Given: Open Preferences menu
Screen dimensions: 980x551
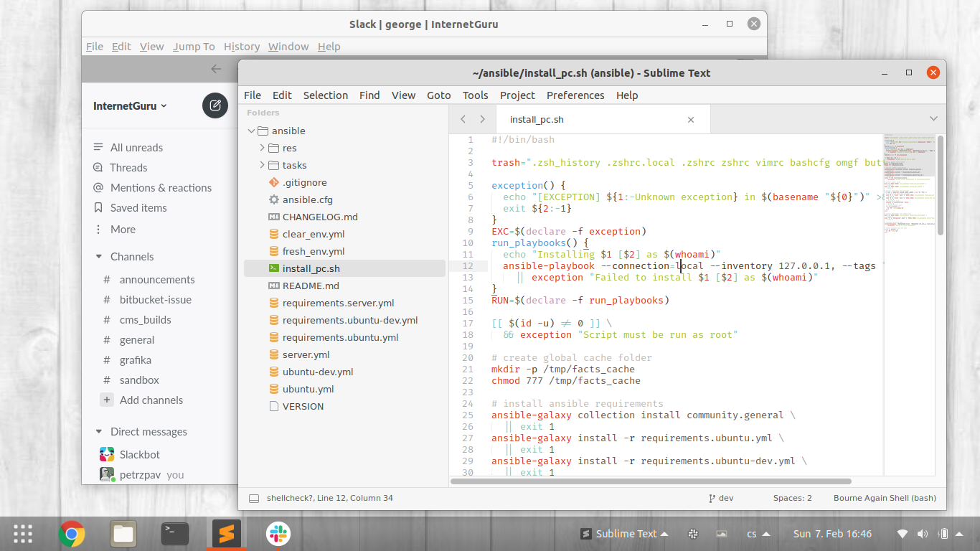Looking at the screenshot, I should (575, 95).
